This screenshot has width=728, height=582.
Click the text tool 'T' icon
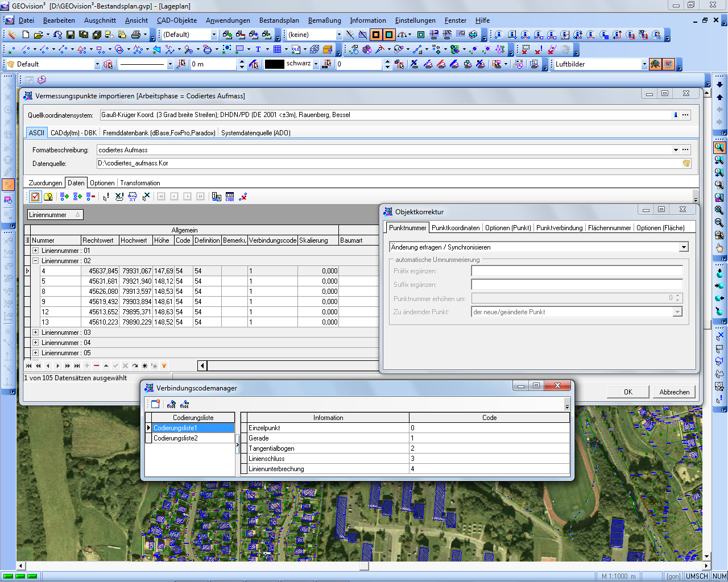pos(258,49)
